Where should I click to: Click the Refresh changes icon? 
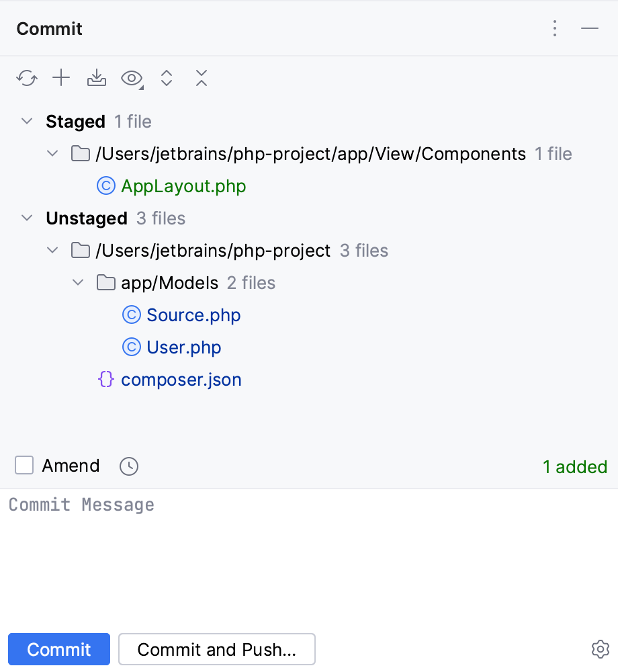pos(27,79)
